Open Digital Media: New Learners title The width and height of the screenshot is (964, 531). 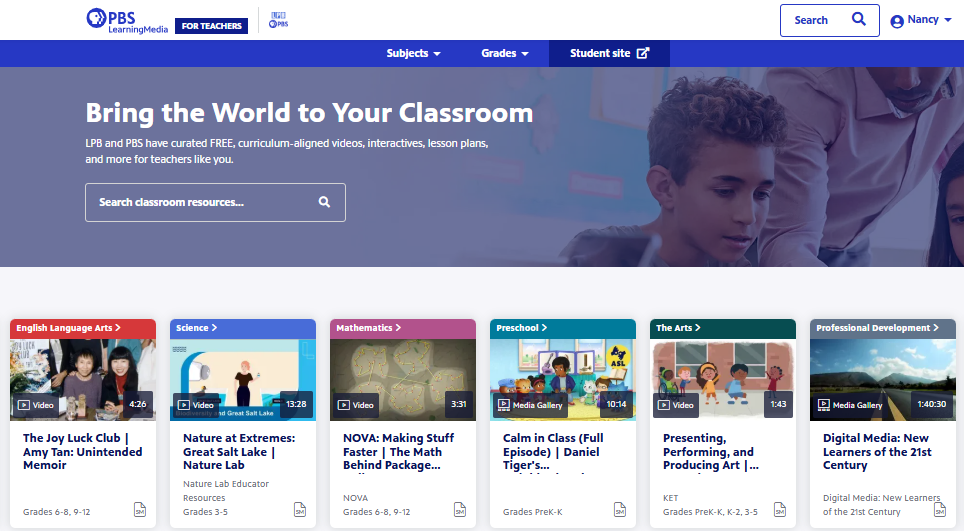click(x=877, y=452)
